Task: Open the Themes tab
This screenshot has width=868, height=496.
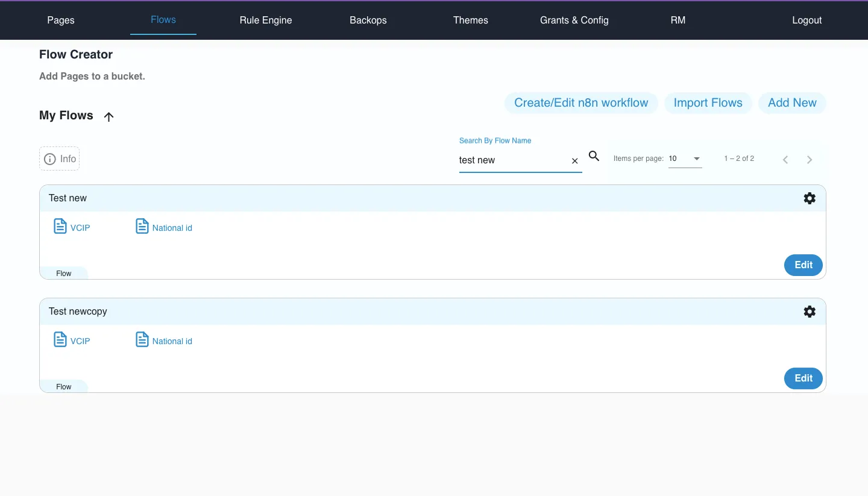Action: coord(471,20)
